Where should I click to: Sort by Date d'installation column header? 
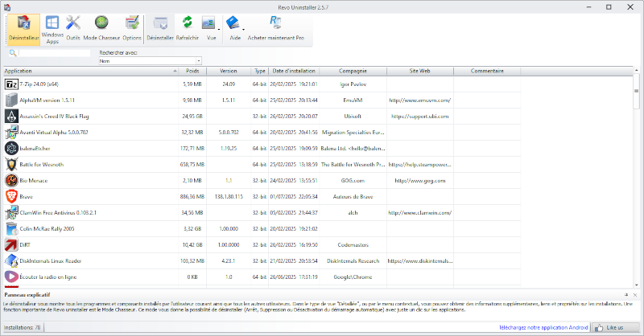294,71
